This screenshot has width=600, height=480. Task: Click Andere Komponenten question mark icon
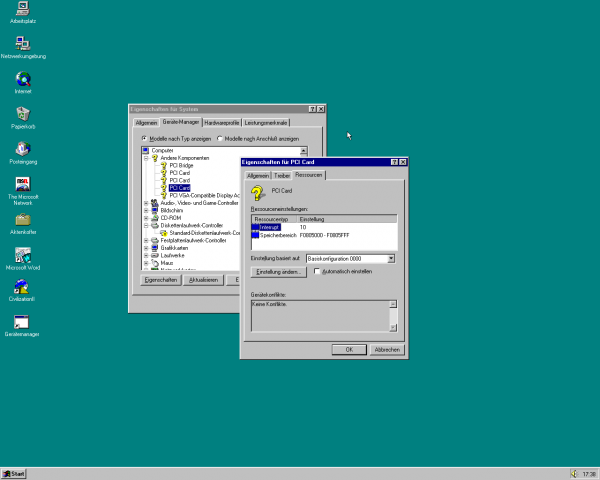[155, 158]
